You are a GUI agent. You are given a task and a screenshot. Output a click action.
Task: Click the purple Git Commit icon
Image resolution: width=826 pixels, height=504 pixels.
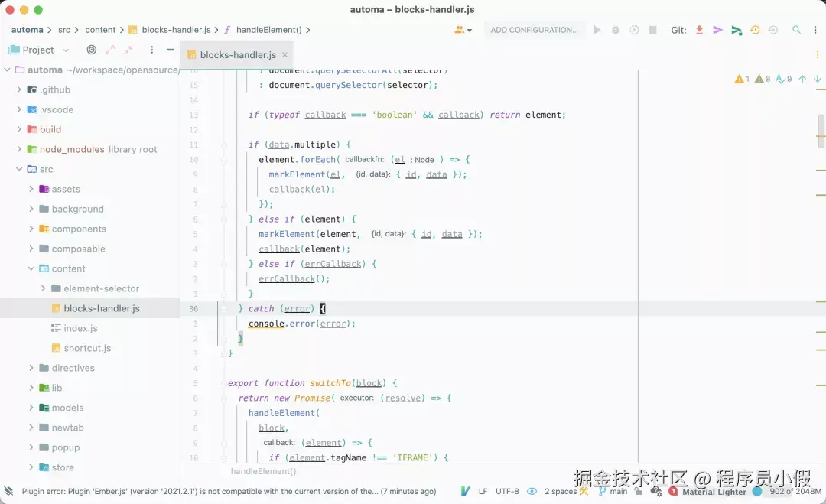coord(717,30)
